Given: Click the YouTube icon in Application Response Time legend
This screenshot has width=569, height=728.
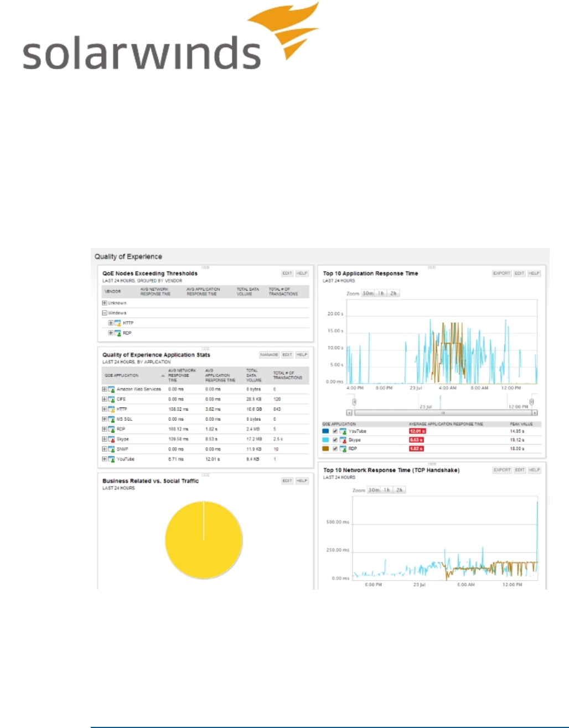Looking at the screenshot, I should pyautogui.click(x=343, y=431).
